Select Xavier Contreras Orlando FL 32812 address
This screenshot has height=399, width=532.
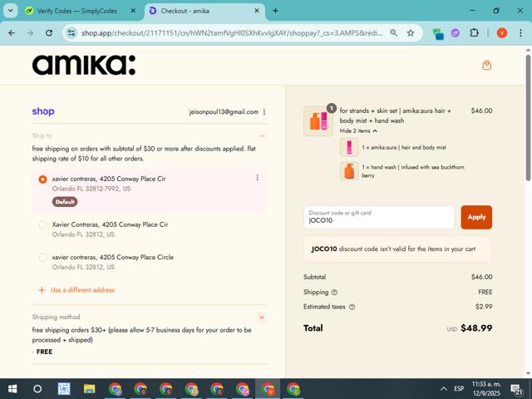click(42, 225)
